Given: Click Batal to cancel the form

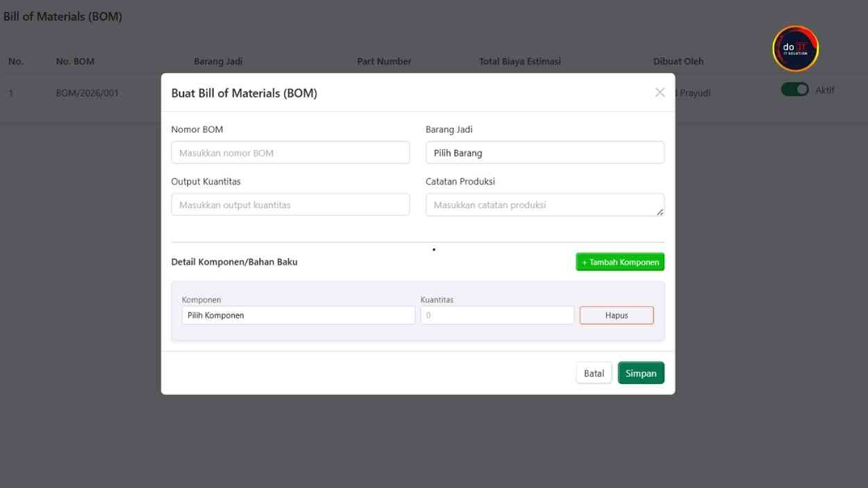Looking at the screenshot, I should coord(593,373).
